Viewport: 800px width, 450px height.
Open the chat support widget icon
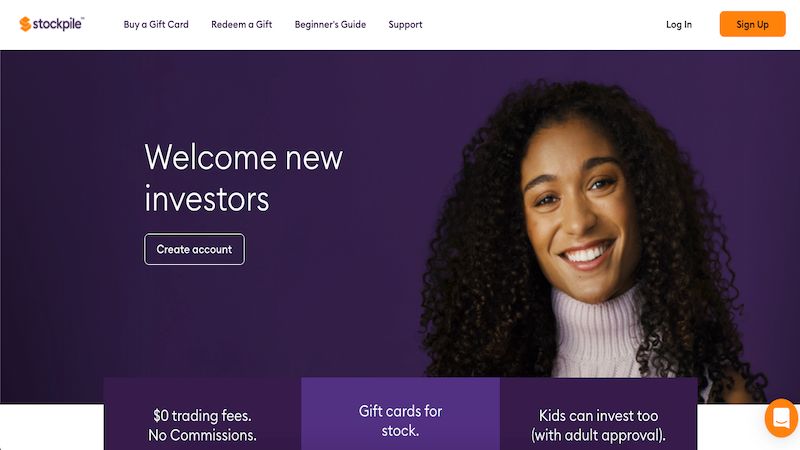click(781, 418)
